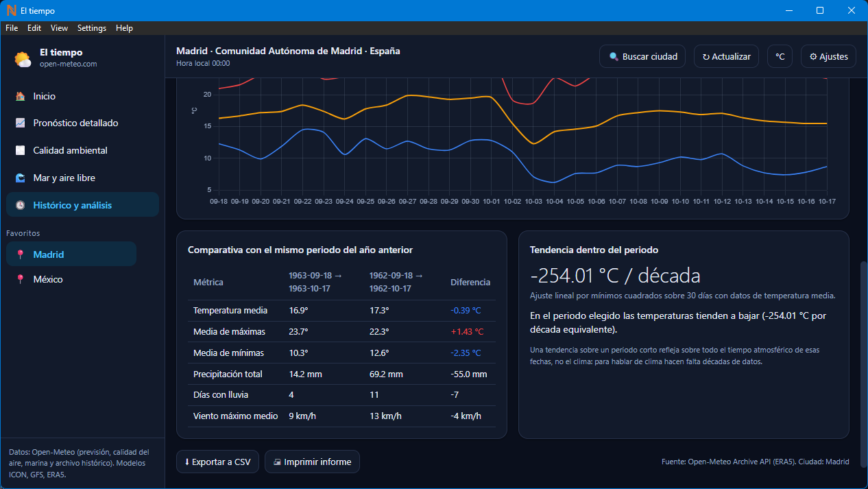868x489 pixels.
Task: Click the magnifier icon in Buscar ciudad
Action: coord(614,57)
